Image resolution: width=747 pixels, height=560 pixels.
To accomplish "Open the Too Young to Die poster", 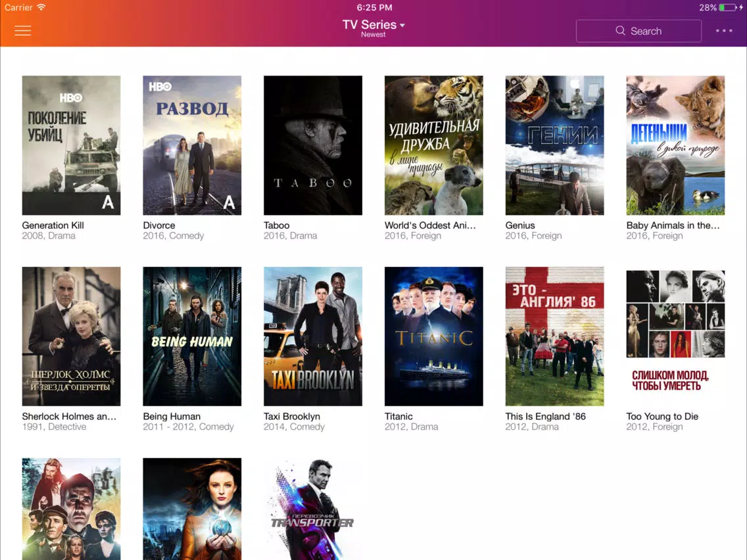I will [x=675, y=336].
